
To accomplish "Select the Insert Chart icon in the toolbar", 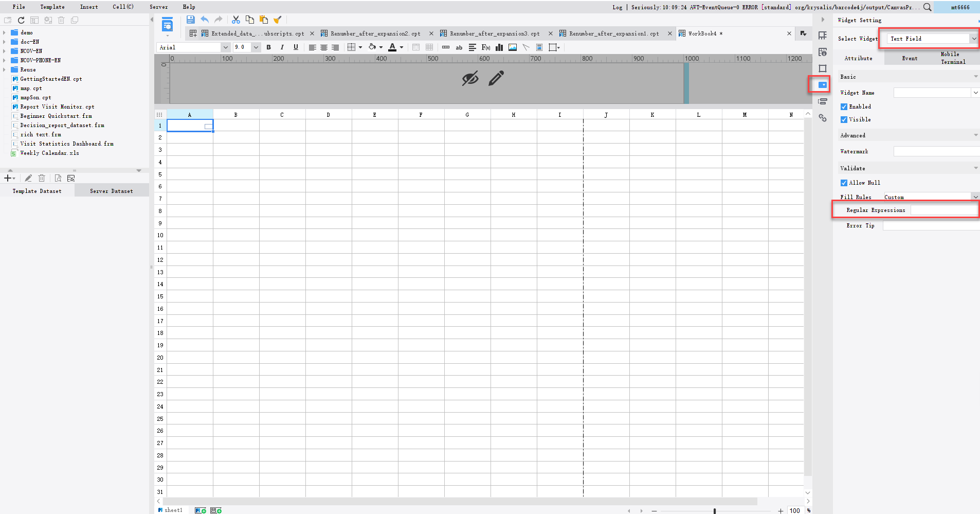I will pos(498,47).
